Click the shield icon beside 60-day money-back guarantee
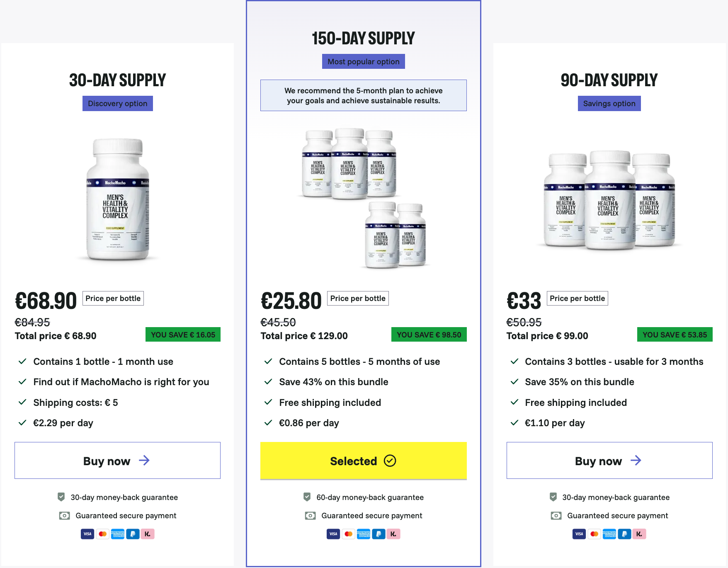This screenshot has height=568, width=728. pos(307,497)
